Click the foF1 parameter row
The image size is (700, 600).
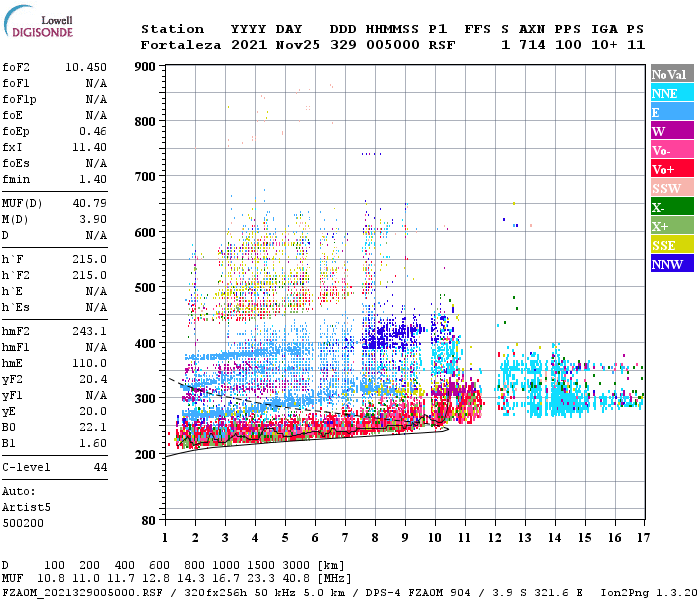pyautogui.click(x=54, y=83)
